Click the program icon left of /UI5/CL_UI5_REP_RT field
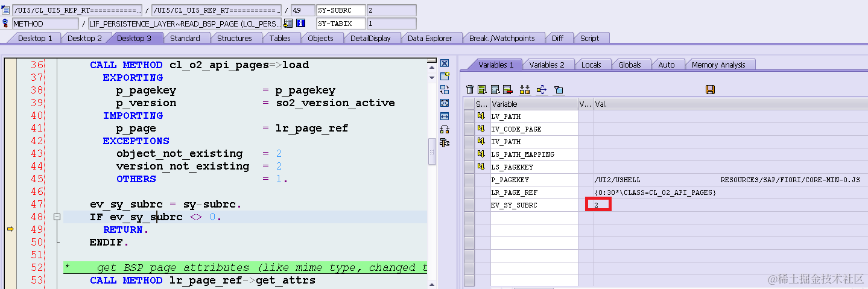This screenshot has width=868, height=289. [x=5, y=10]
